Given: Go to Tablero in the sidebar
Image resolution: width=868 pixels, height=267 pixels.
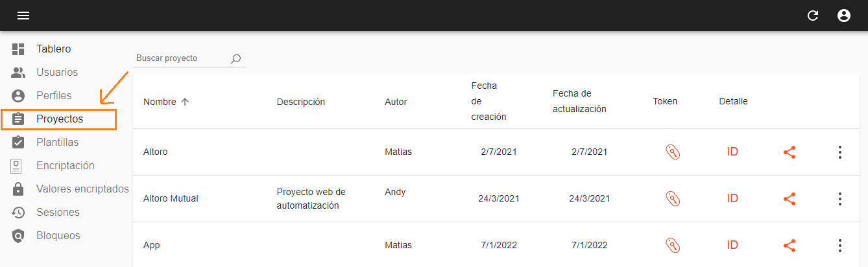Looking at the screenshot, I should click(x=54, y=49).
